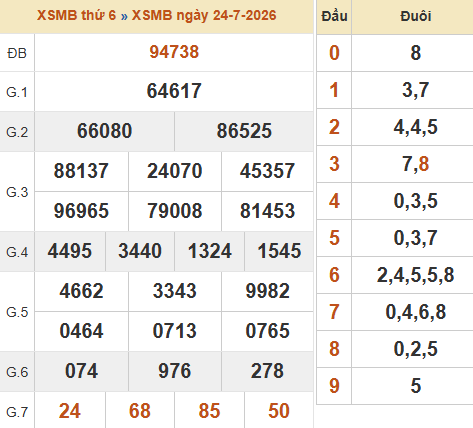Click the Đầu column header
The height and width of the screenshot is (428, 473).
tap(334, 17)
